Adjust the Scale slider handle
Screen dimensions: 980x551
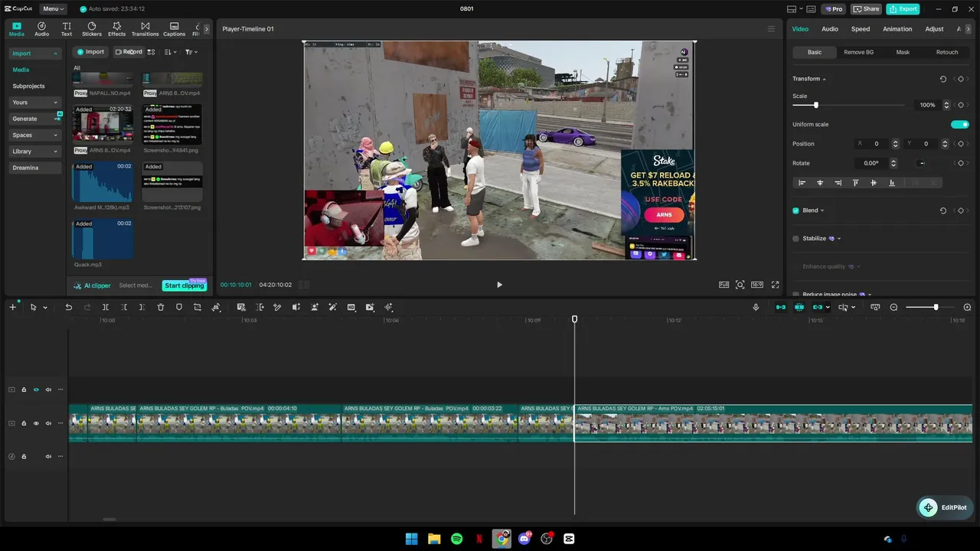[815, 105]
